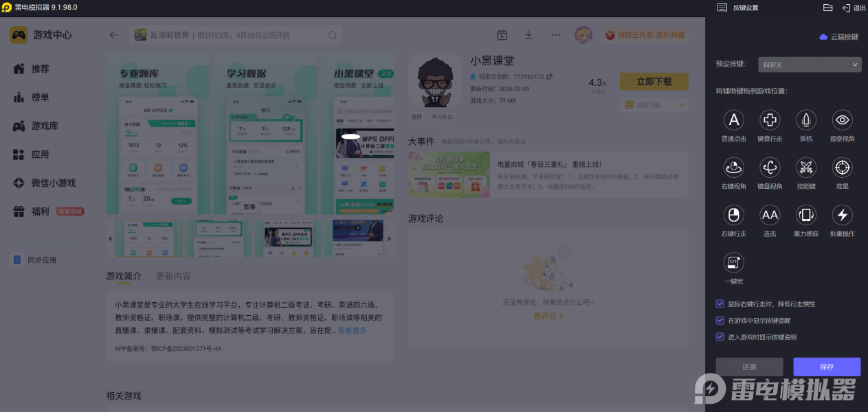Select the 观察视角 eye key icon
The image size is (868, 412).
pos(842,120)
